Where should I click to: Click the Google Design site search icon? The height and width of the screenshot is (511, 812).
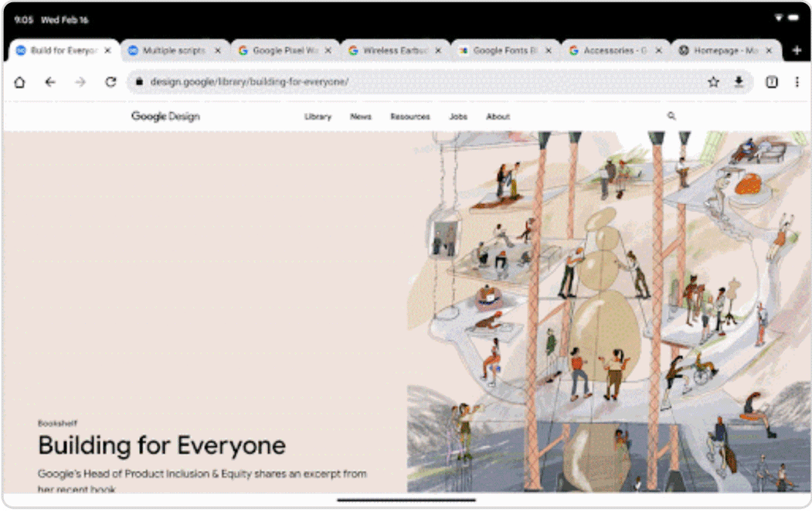tap(671, 116)
